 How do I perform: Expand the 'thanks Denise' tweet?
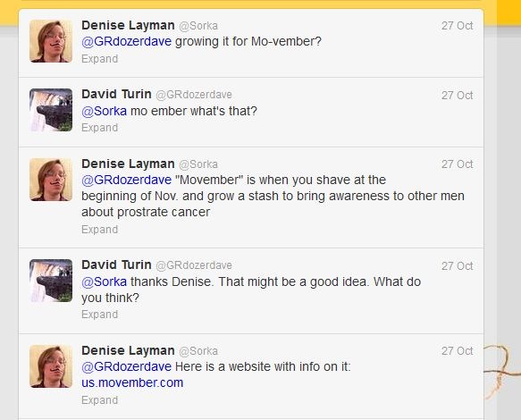100,315
